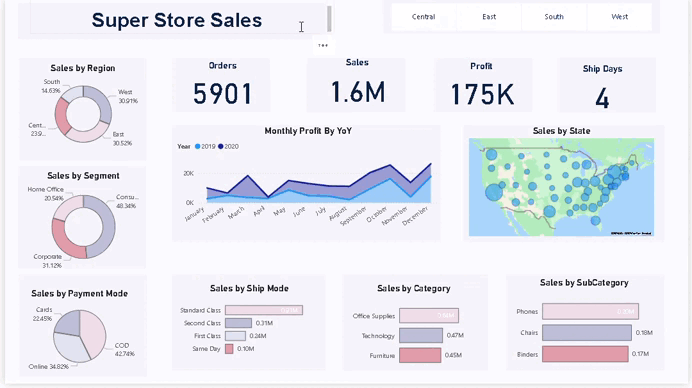692x388 pixels.
Task: Select the Binders subcategory bar
Action: [585, 354]
